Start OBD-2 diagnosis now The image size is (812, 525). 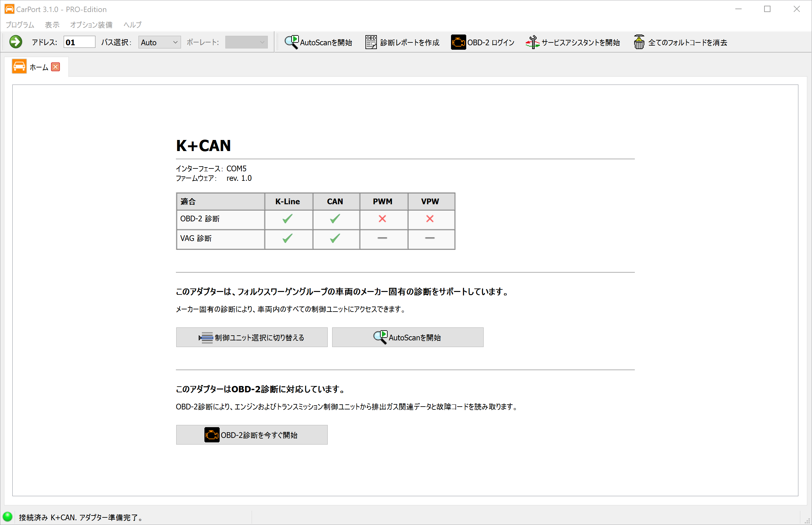tap(251, 435)
